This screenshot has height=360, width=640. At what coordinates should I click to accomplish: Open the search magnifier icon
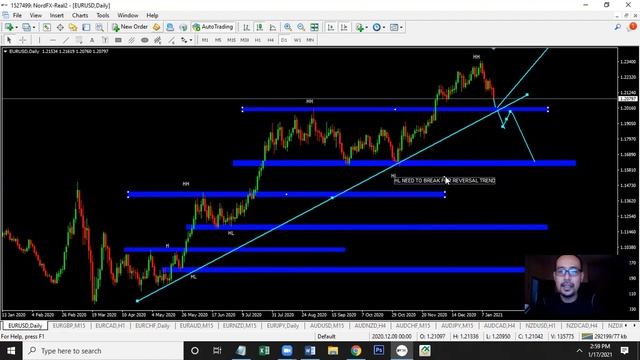coord(618,27)
